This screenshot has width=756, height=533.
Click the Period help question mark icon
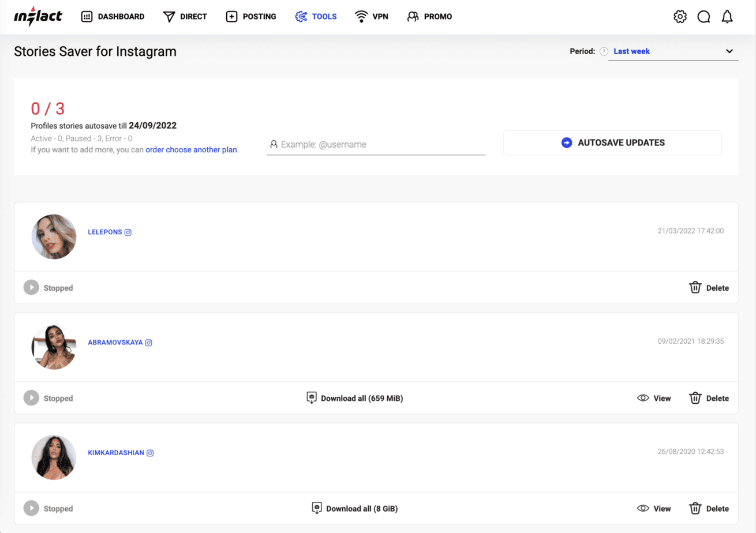coord(604,51)
